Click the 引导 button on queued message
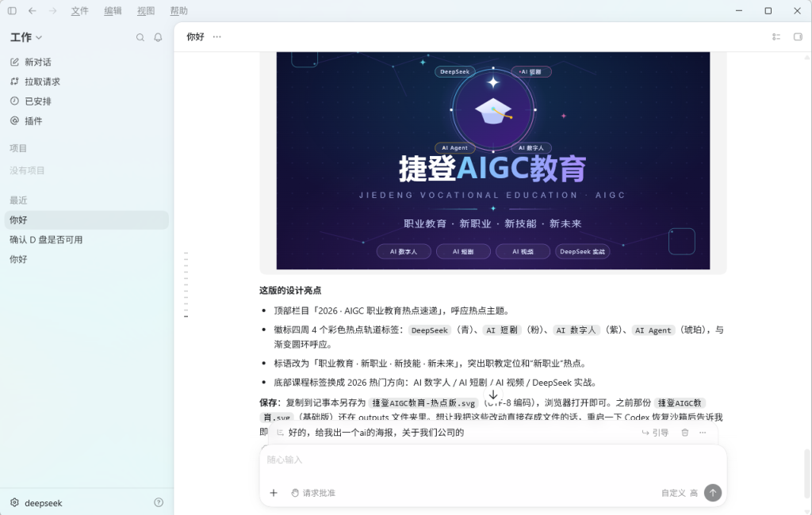The image size is (812, 515). (655, 433)
